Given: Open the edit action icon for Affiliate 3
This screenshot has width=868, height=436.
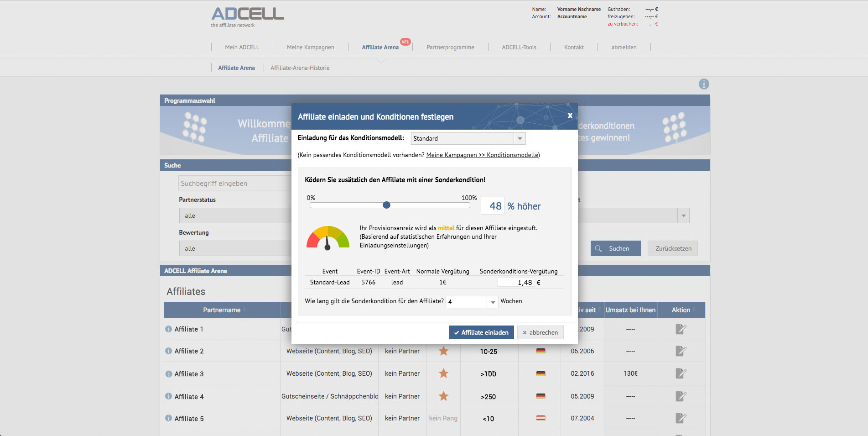Looking at the screenshot, I should (x=681, y=373).
